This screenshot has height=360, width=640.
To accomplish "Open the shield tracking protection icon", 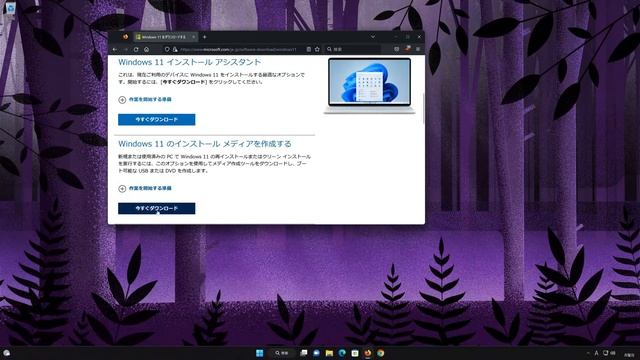I will click(x=167, y=49).
